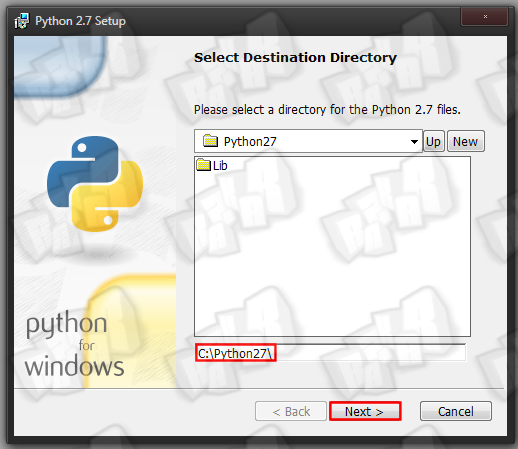The height and width of the screenshot is (449, 518).
Task: Cancel the Python 2.7 setup
Action: (456, 411)
